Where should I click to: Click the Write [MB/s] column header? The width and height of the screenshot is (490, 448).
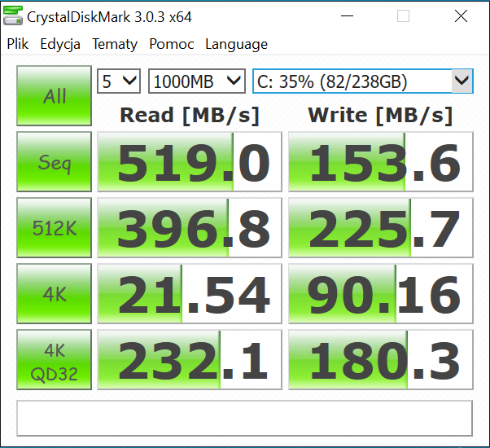click(x=380, y=116)
